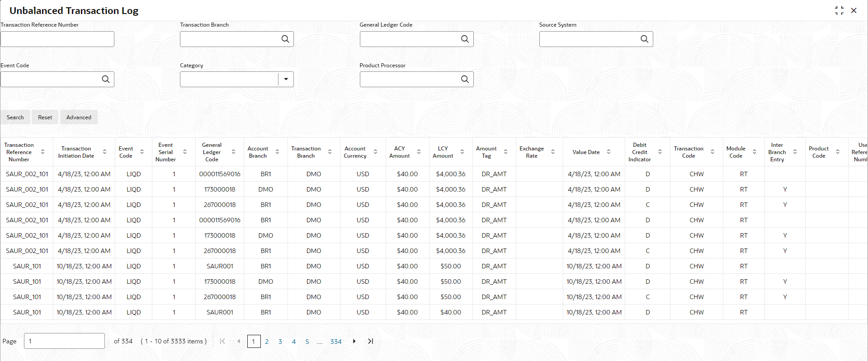Sort by Transaction Reference Number column
Screen dimensions: 868x361
tap(43, 152)
